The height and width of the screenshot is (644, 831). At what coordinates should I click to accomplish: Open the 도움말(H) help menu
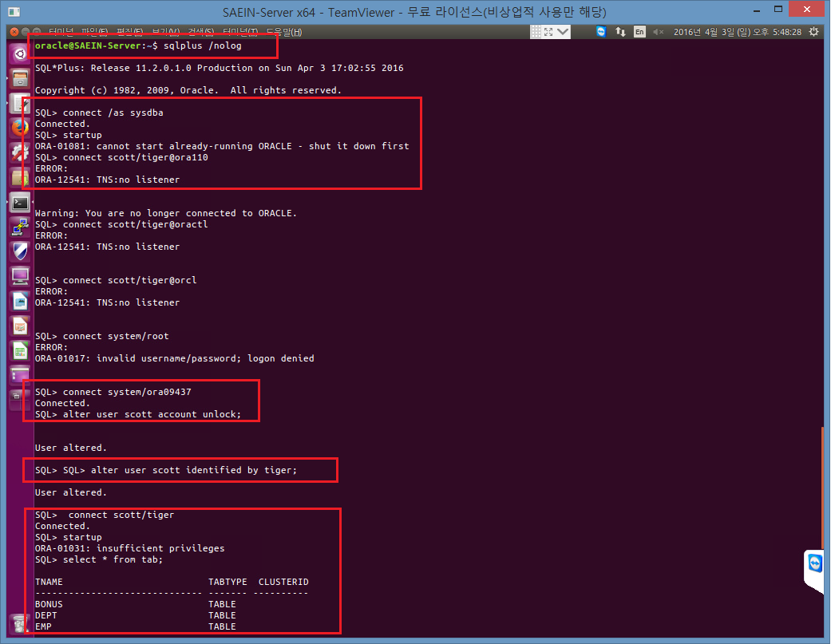(x=284, y=32)
